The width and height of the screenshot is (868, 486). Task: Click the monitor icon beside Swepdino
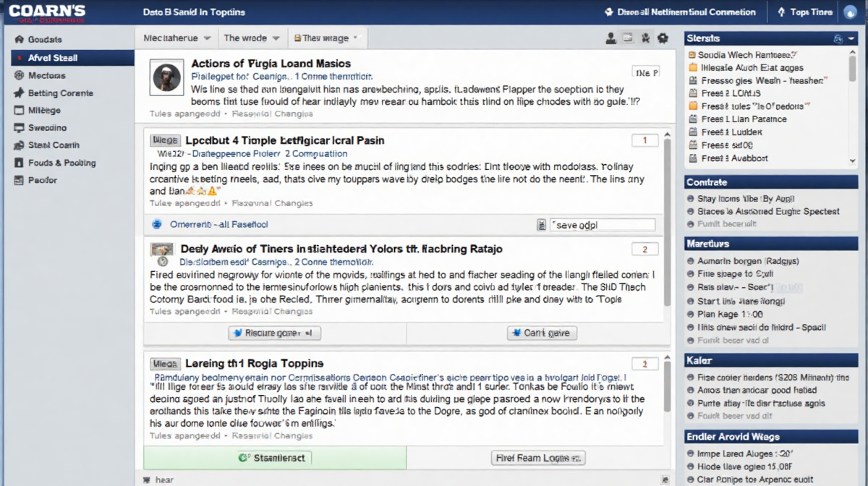19,128
